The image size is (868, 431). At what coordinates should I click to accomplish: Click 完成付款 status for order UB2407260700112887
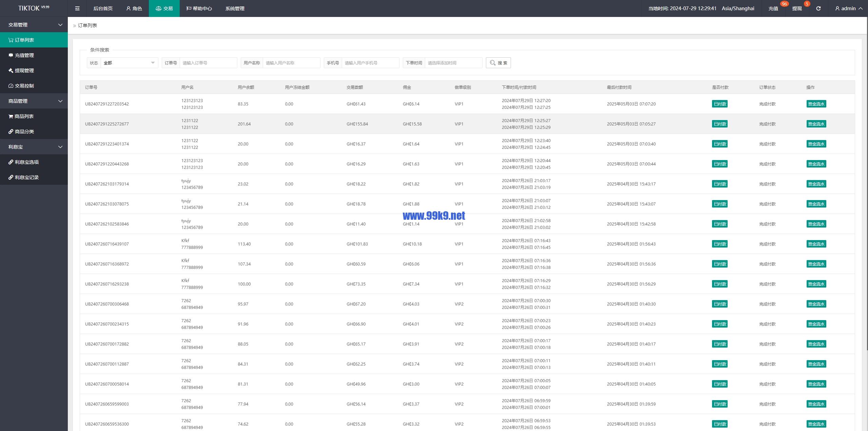click(767, 364)
